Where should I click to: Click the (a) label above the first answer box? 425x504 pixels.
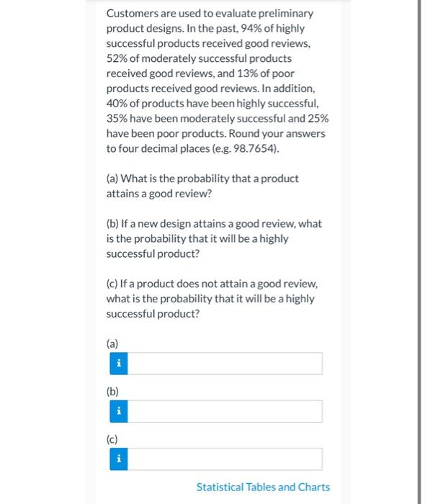pos(112,343)
